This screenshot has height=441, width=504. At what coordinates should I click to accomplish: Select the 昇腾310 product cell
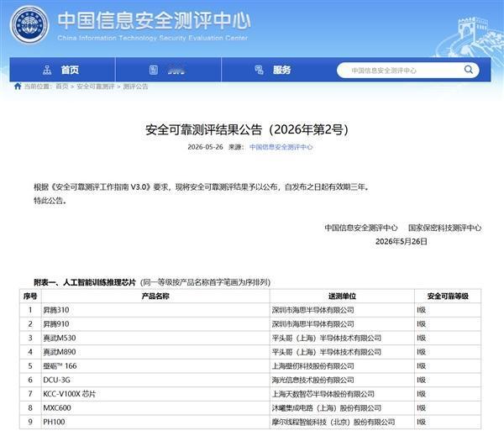click(x=155, y=310)
